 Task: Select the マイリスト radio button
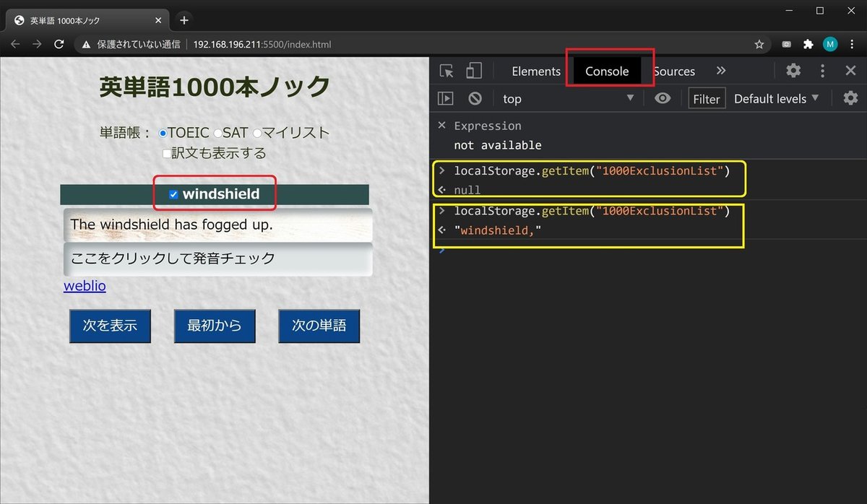pos(257,134)
